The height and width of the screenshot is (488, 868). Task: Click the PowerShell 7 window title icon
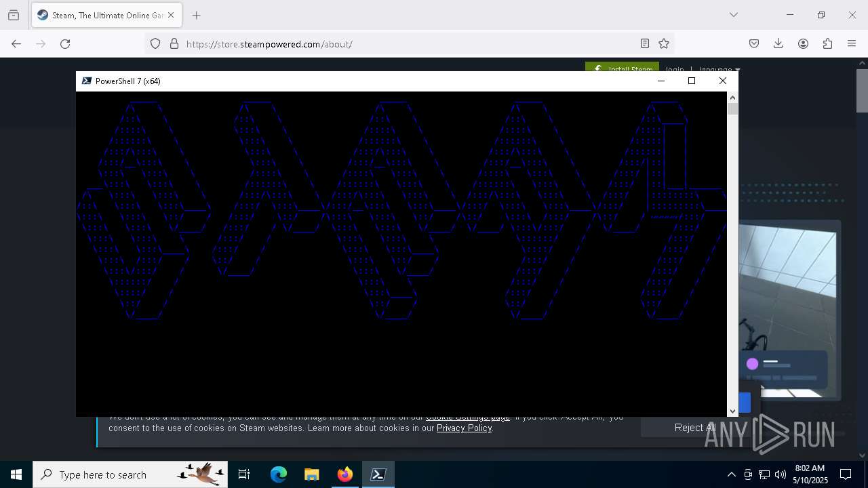click(87, 81)
